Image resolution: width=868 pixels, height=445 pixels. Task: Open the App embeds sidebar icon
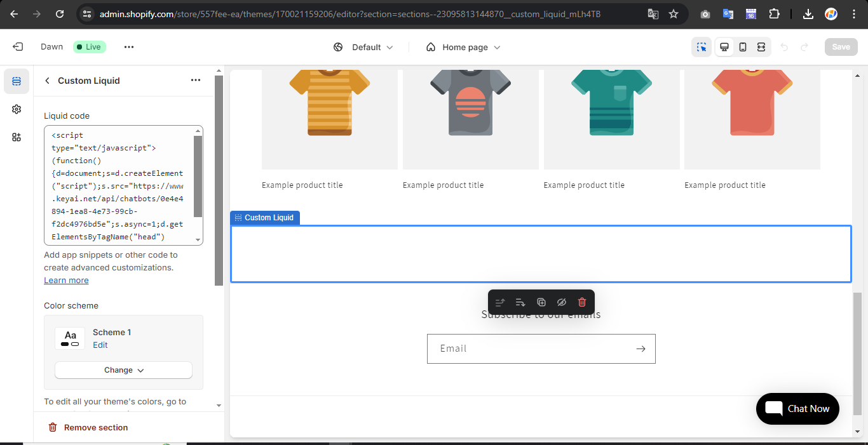click(x=17, y=137)
